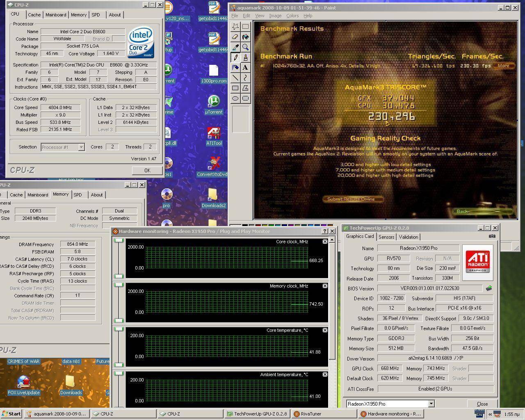Screen dimensions: 525x420
Task: Open the µTorrent desktop shortcut
Action: pyautogui.click(x=214, y=105)
